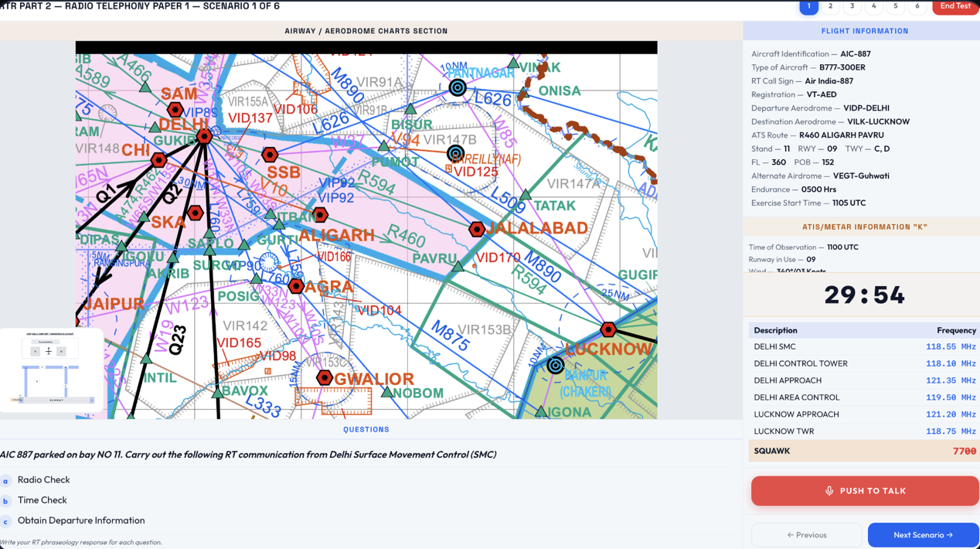Select the Radio Check question

43,480
